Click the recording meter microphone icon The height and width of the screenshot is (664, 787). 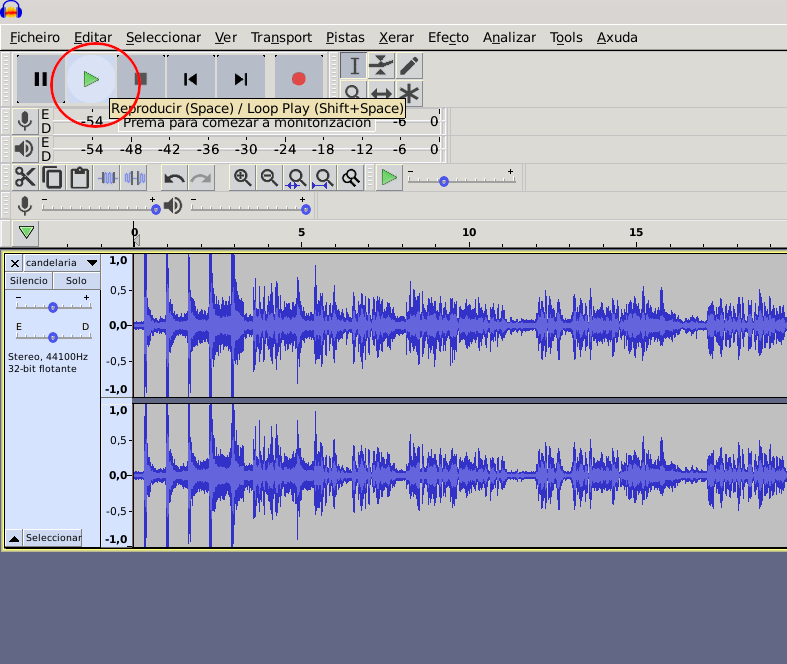(25, 121)
